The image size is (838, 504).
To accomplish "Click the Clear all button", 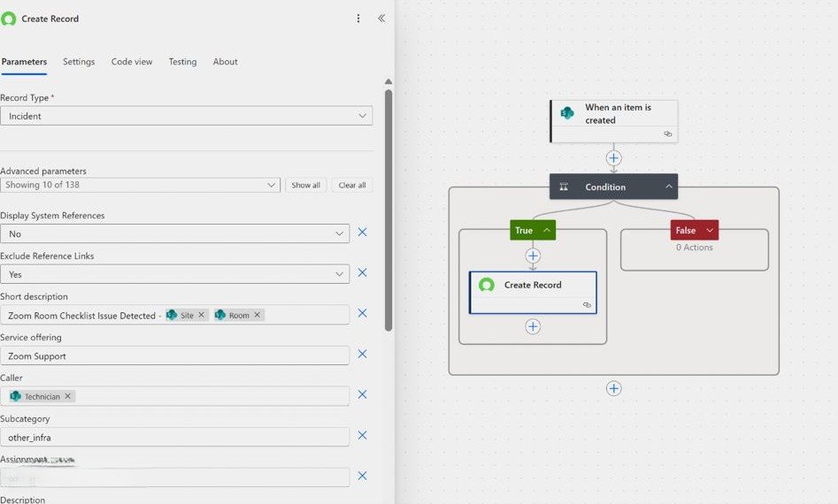I will coord(352,186).
